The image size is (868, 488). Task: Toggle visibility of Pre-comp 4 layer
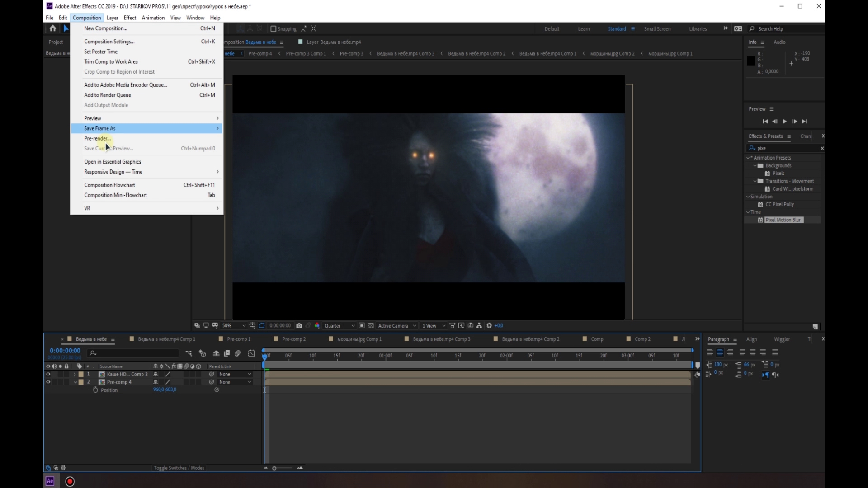48,382
